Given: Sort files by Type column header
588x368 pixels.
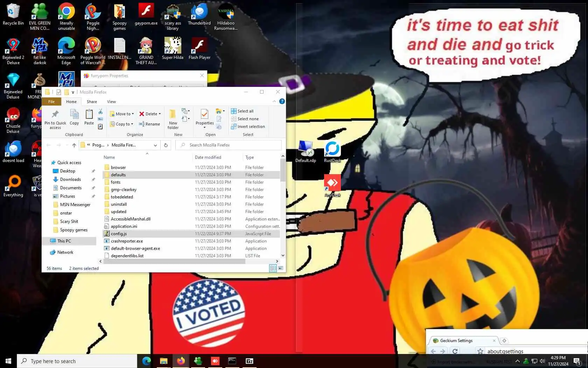Looking at the screenshot, I should [x=250, y=157].
